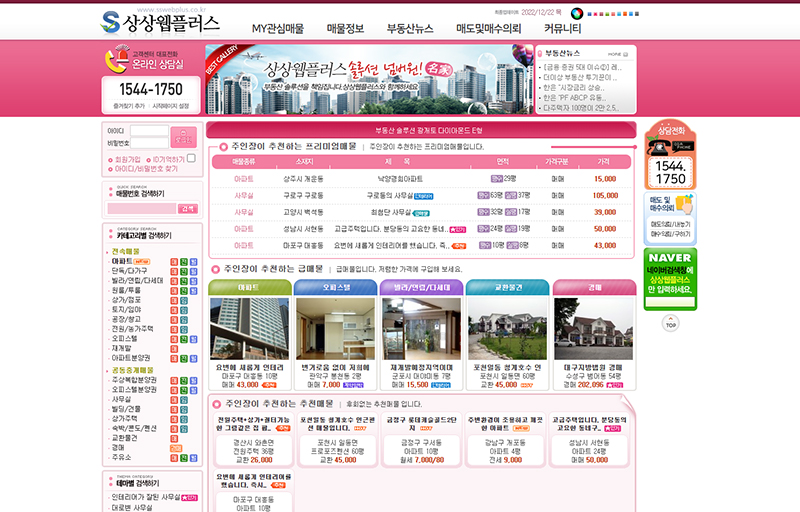Open the 전원/농가주택 category link
The height and width of the screenshot is (512, 800).
132,329
